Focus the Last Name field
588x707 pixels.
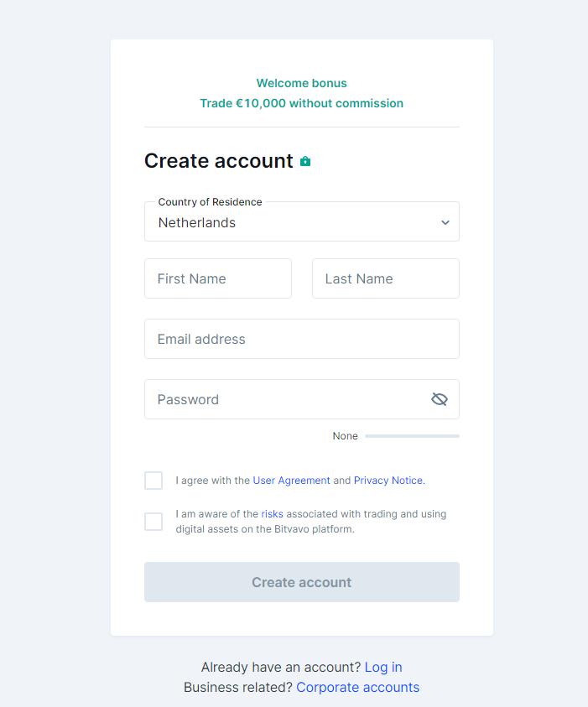(386, 278)
